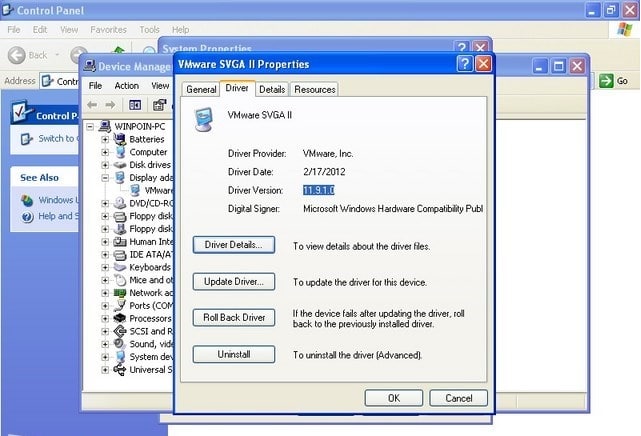Collapse the WINPOIN-PC root node
Image resolution: width=641 pixels, height=436 pixels.
(90, 127)
